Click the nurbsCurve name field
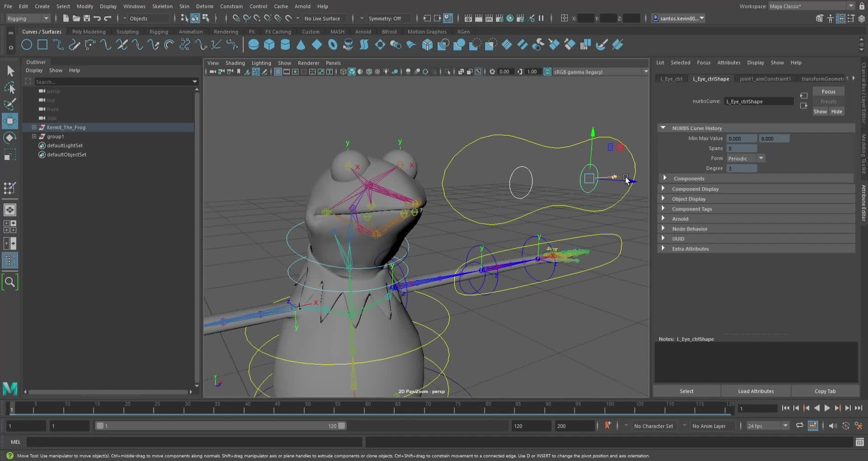The width and height of the screenshot is (868, 461). [759, 101]
